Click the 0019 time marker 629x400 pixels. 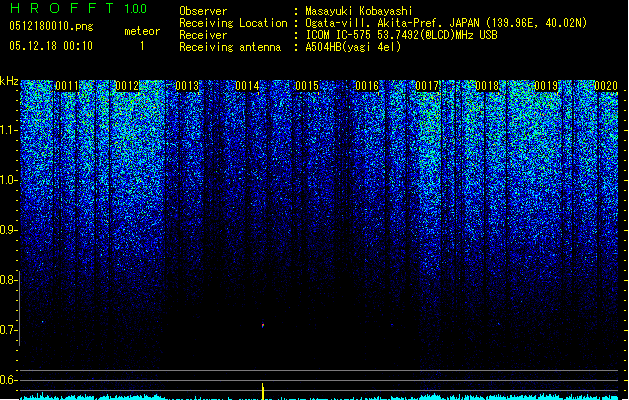tap(546, 86)
